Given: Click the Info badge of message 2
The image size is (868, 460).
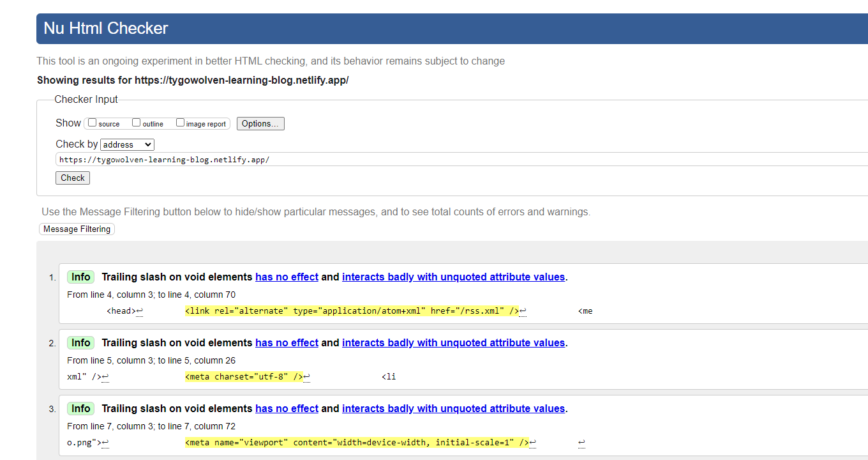Looking at the screenshot, I should coord(80,342).
